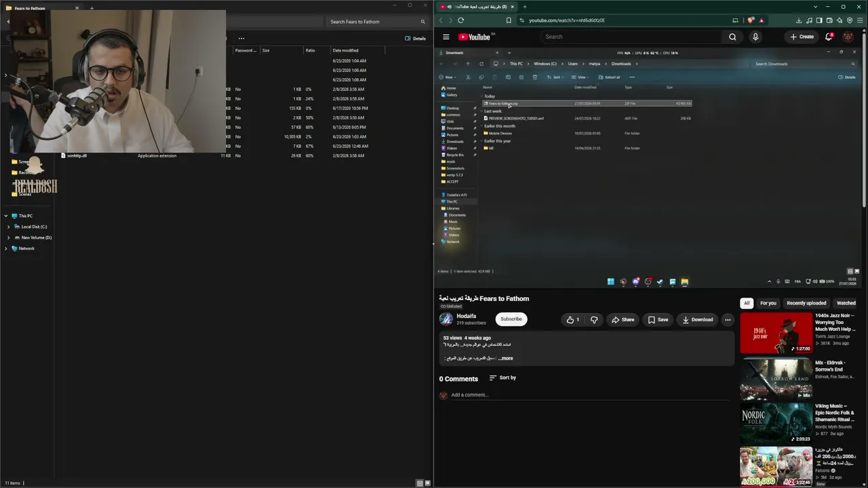Open Viking Music Epic Nordic Folk title
Viewport: 868px width, 488px height.
pos(835,413)
